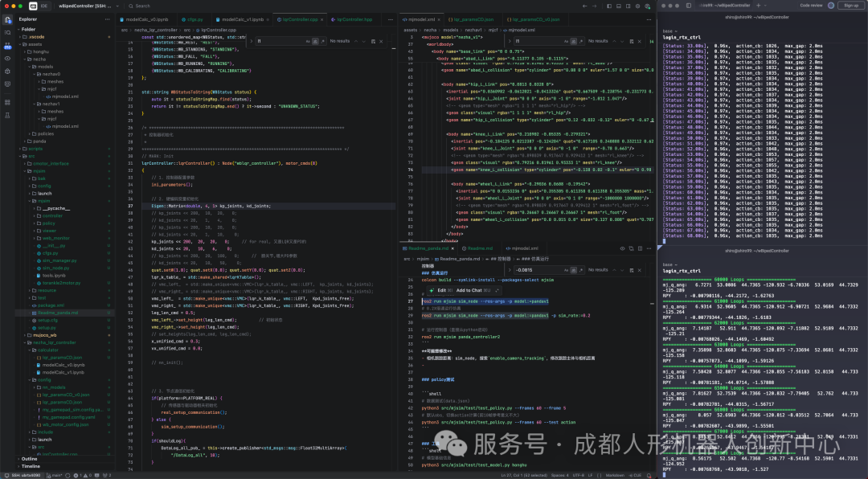Image resolution: width=868 pixels, height=479 pixels.
Task: Click the Explorer panel more actions ellipsis
Action: (x=108, y=18)
